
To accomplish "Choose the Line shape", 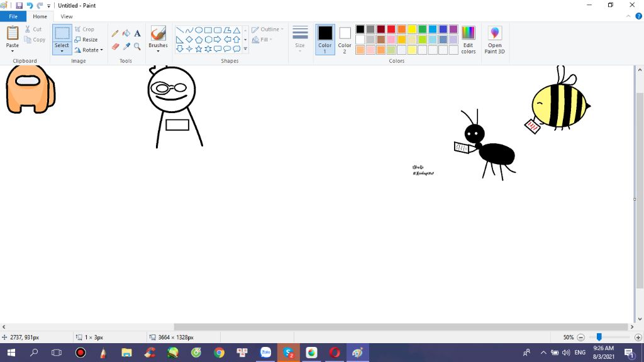I will pyautogui.click(x=179, y=30).
